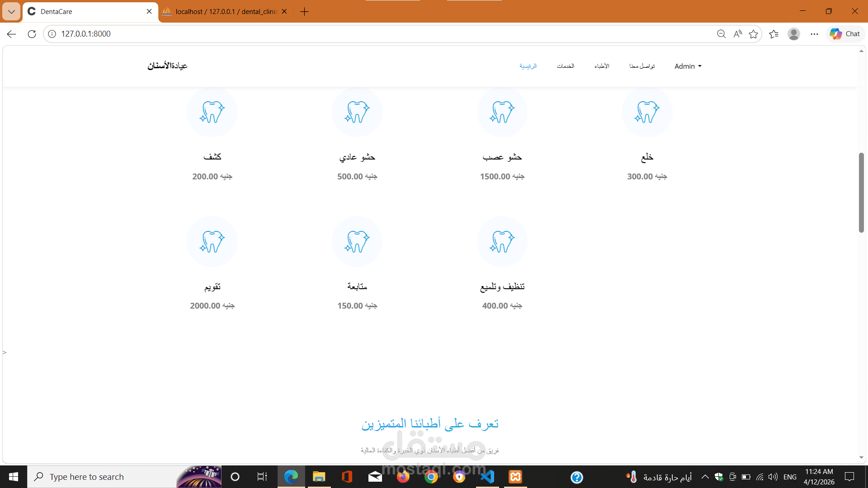The image size is (868, 488).
Task: Click the تواصل معنا link
Action: click(x=642, y=66)
